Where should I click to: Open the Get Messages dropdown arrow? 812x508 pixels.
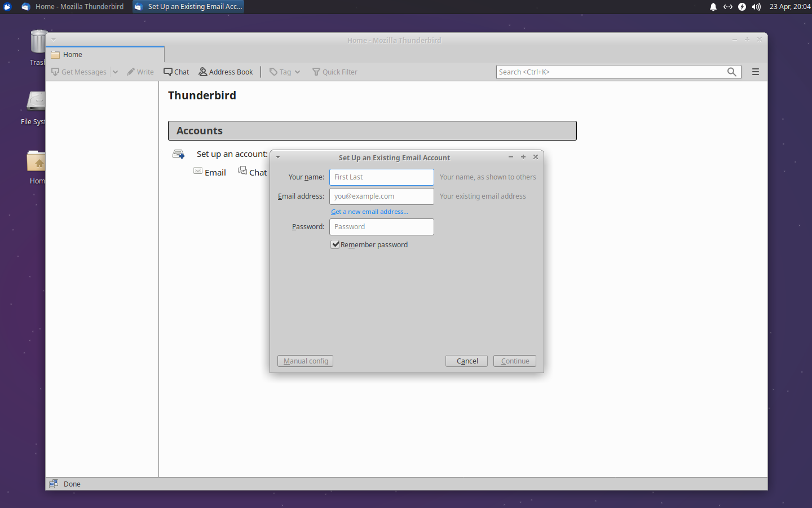[x=115, y=72]
